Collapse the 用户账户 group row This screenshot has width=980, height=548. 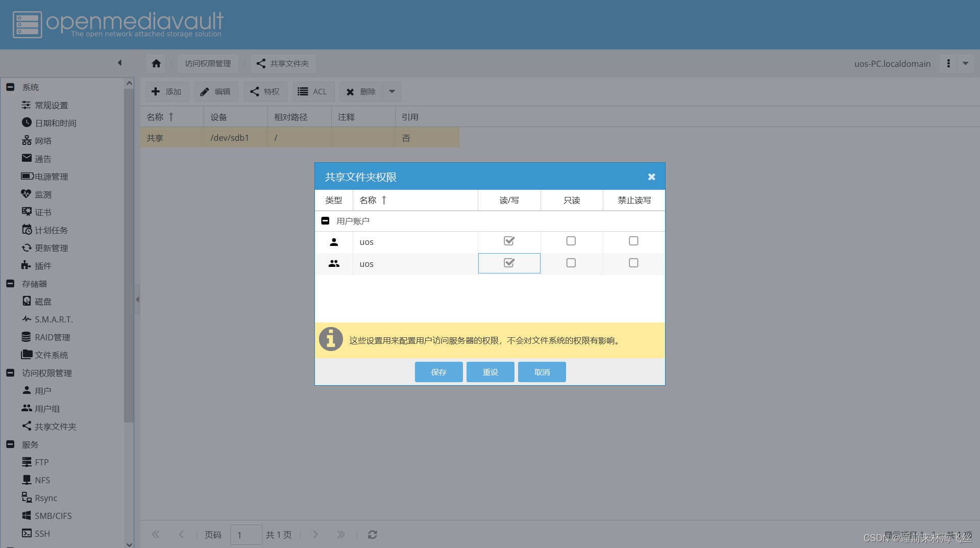point(325,221)
